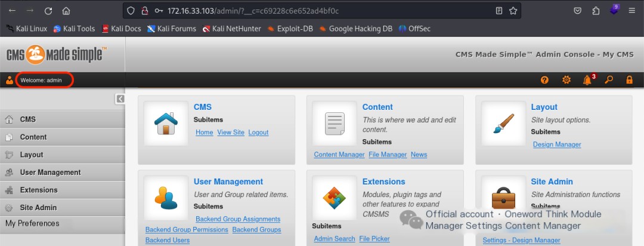The width and height of the screenshot is (644, 246).
Task: Click the people icon in User Management card
Action: pos(166,198)
